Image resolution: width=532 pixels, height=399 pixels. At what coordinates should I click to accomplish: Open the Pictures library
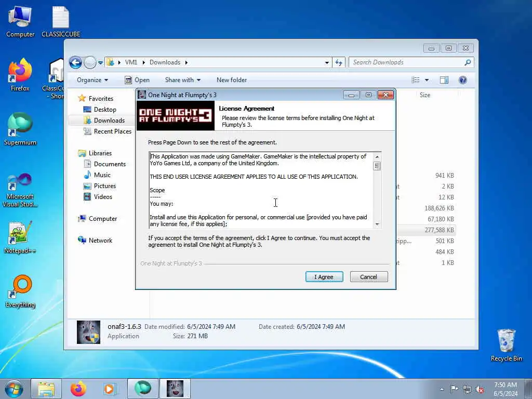click(x=105, y=186)
